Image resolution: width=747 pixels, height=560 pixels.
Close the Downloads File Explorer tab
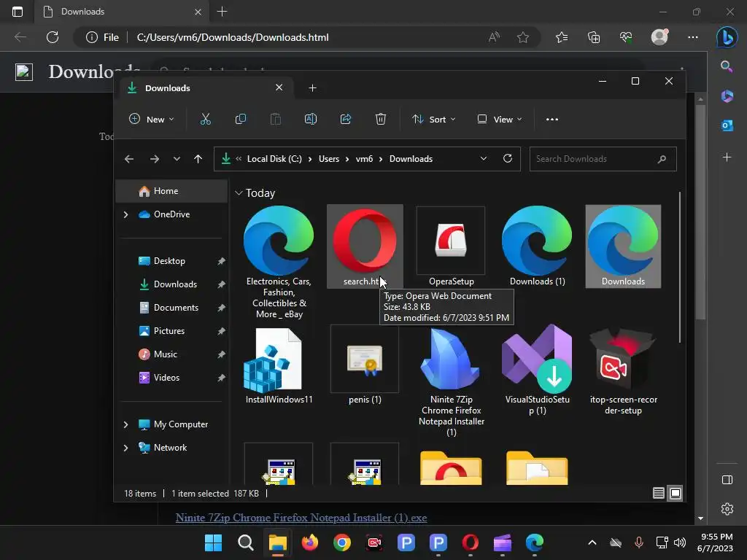(x=279, y=87)
